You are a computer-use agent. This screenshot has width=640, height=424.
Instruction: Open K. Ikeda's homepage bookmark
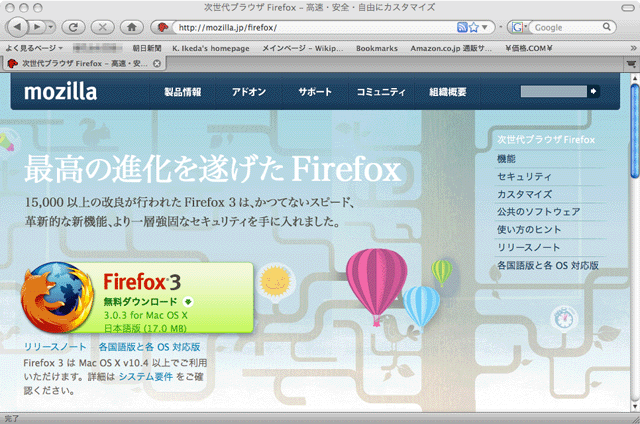[x=211, y=48]
